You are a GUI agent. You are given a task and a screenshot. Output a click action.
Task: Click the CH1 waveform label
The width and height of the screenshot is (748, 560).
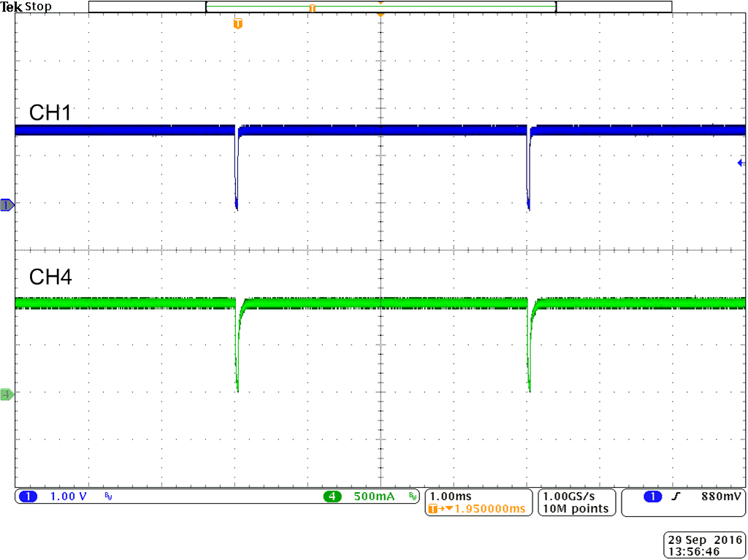click(x=50, y=112)
